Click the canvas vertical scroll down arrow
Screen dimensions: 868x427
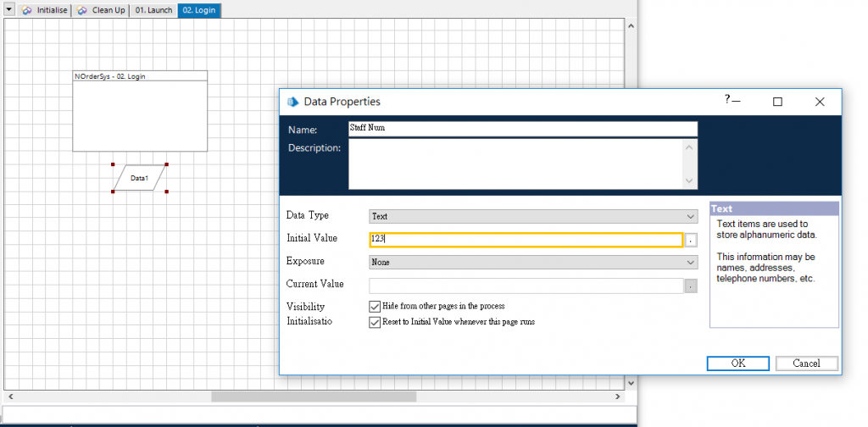tap(631, 383)
